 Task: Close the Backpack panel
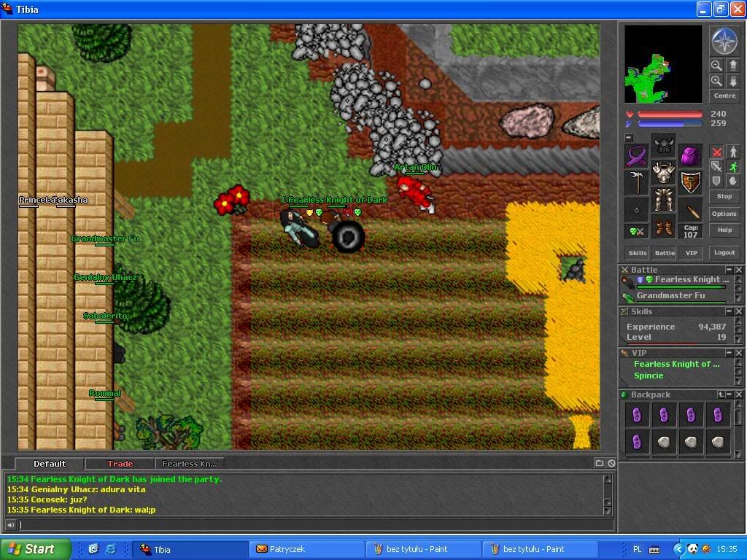click(x=738, y=394)
